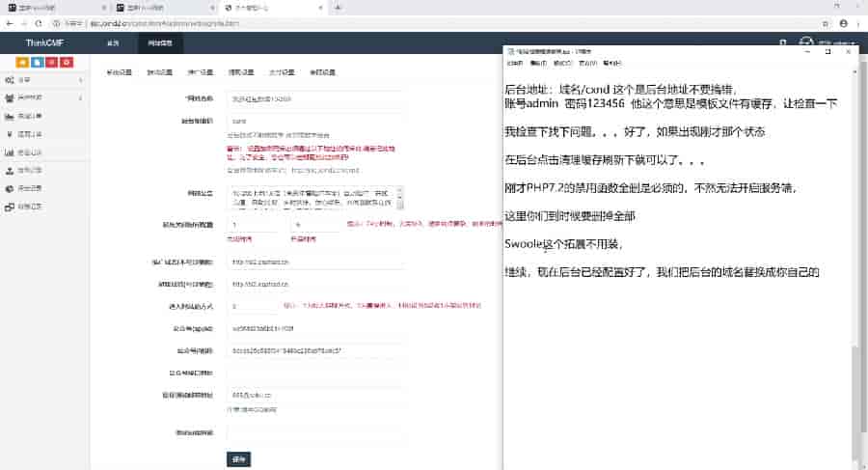Open the sidebar item with pie-chart icon
The width and height of the screenshot is (868, 470).
pos(43,188)
